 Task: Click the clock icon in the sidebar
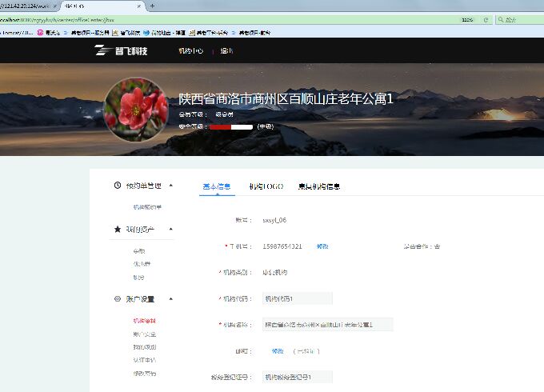point(118,185)
